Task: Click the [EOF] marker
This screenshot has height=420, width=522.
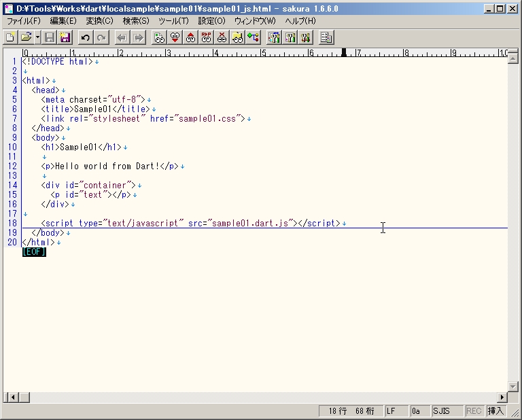Action: click(x=34, y=252)
